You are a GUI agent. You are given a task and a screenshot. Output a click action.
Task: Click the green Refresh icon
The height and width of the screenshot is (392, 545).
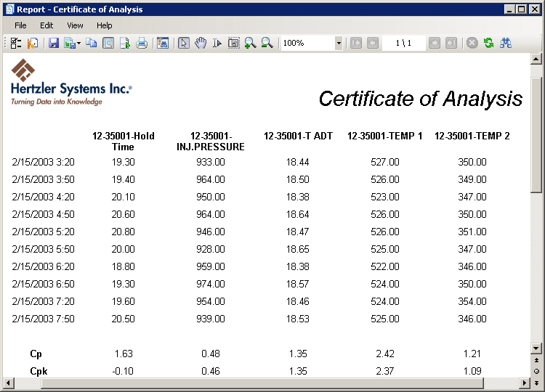pyautogui.click(x=489, y=44)
